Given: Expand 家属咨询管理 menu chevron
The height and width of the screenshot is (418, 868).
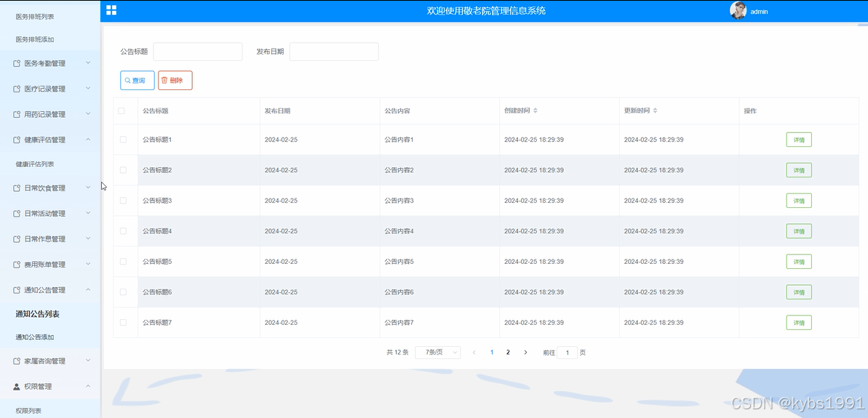Looking at the screenshot, I should point(88,361).
